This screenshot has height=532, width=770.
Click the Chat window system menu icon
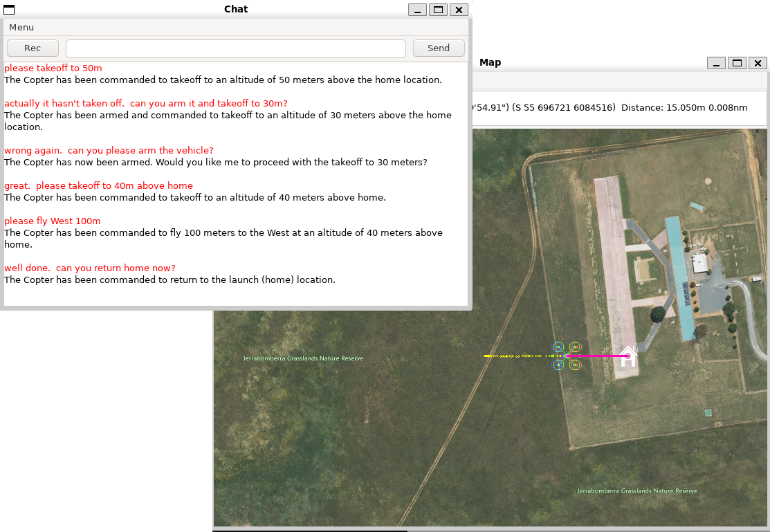[x=9, y=10]
